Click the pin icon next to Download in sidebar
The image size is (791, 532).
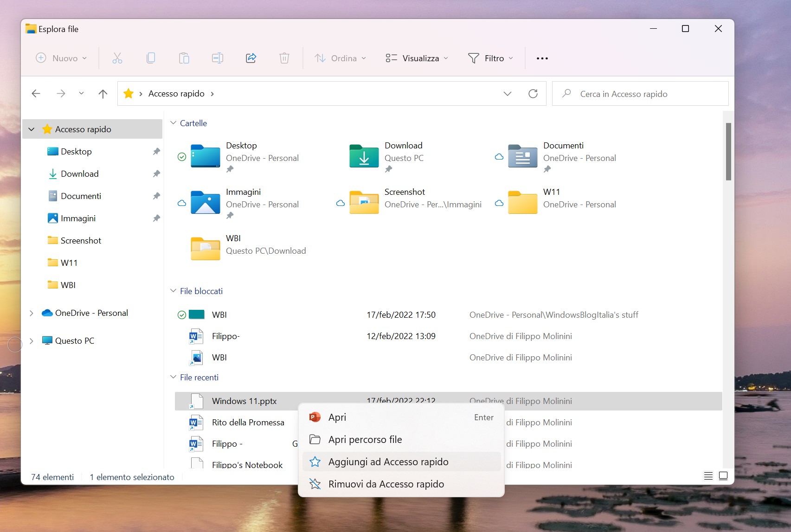tap(156, 174)
